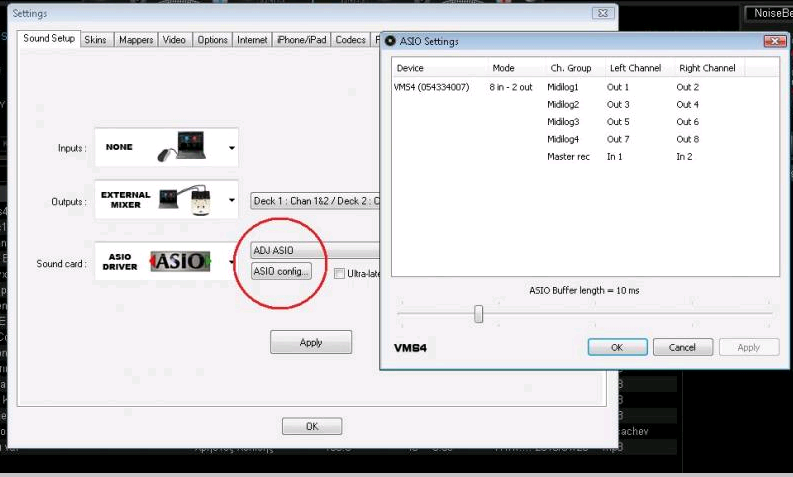Expand the Outputs dropdown arrow
793x477 pixels.
(232, 201)
